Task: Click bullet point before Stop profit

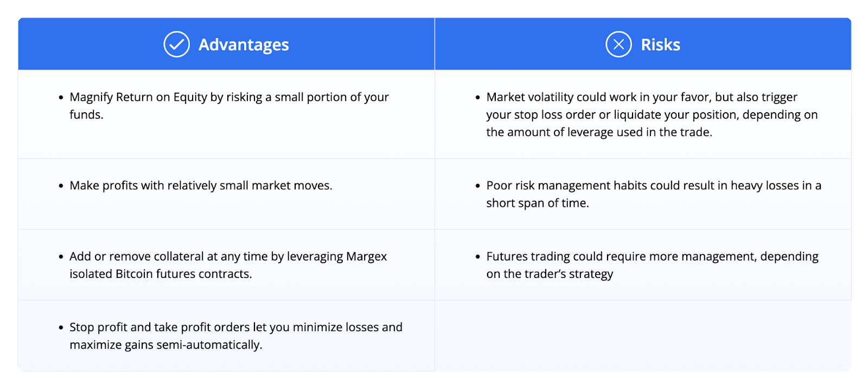Action: [61, 328]
